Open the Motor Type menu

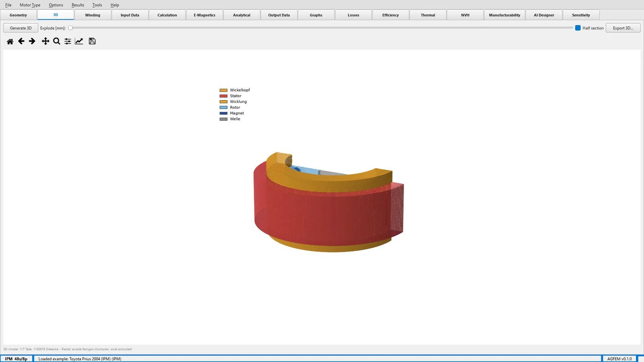[x=30, y=5]
